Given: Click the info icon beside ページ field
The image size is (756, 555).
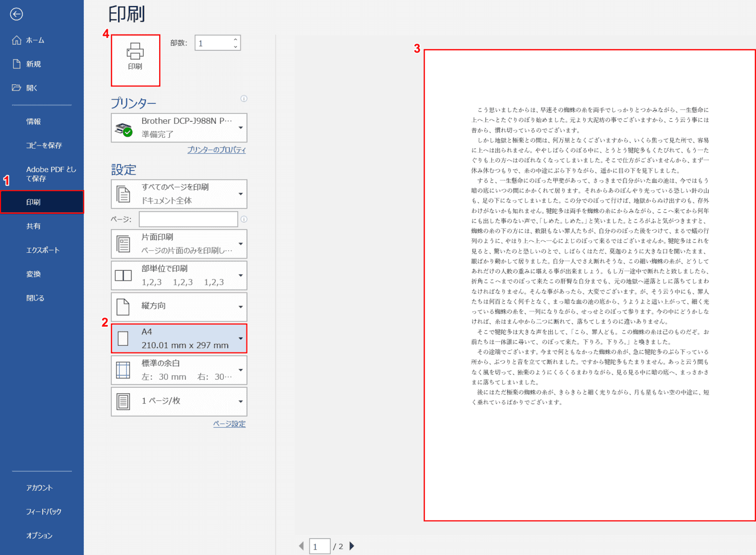Looking at the screenshot, I should 244,219.
